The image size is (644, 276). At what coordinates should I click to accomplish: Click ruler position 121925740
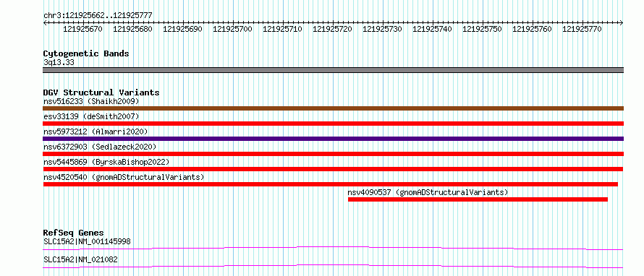pos(432,30)
